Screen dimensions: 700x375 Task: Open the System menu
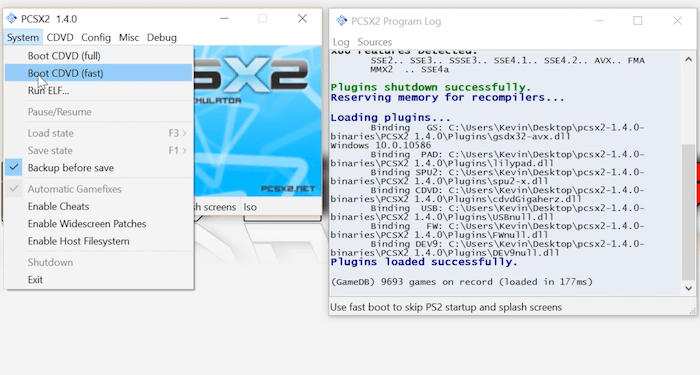[x=23, y=38]
